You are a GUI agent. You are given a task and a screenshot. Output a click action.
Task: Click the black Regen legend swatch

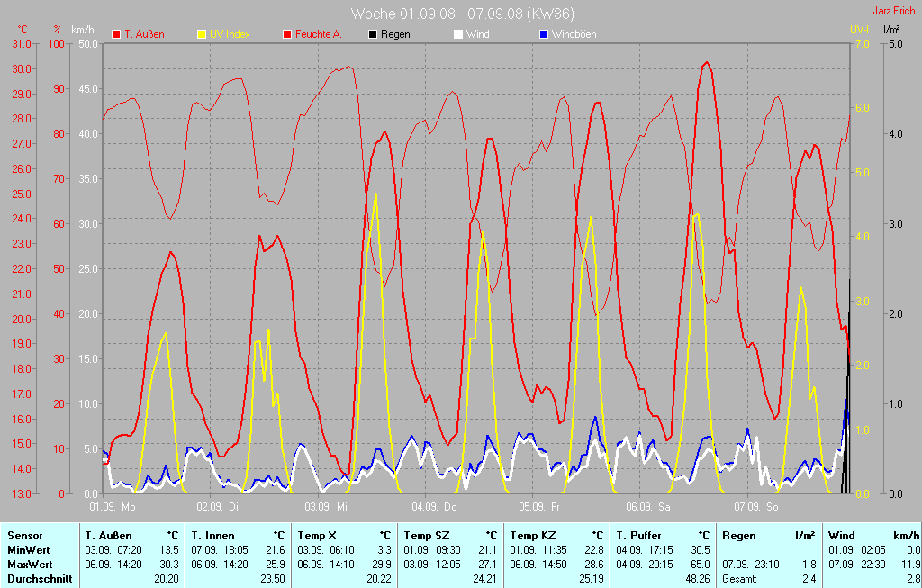[373, 34]
